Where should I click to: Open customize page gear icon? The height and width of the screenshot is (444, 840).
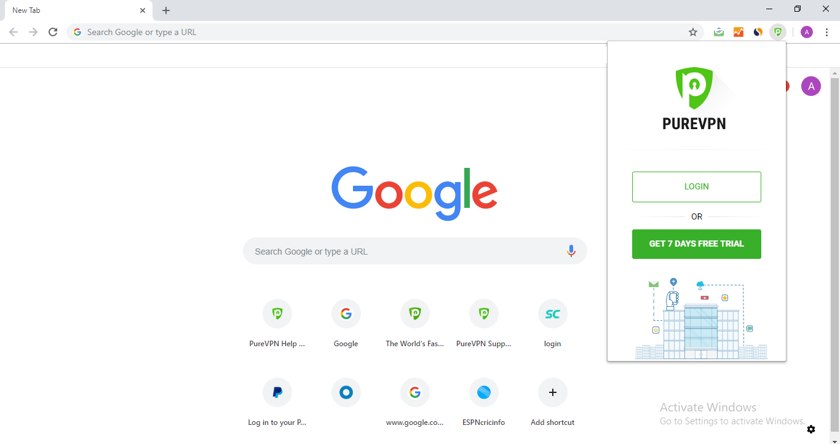[811, 429]
